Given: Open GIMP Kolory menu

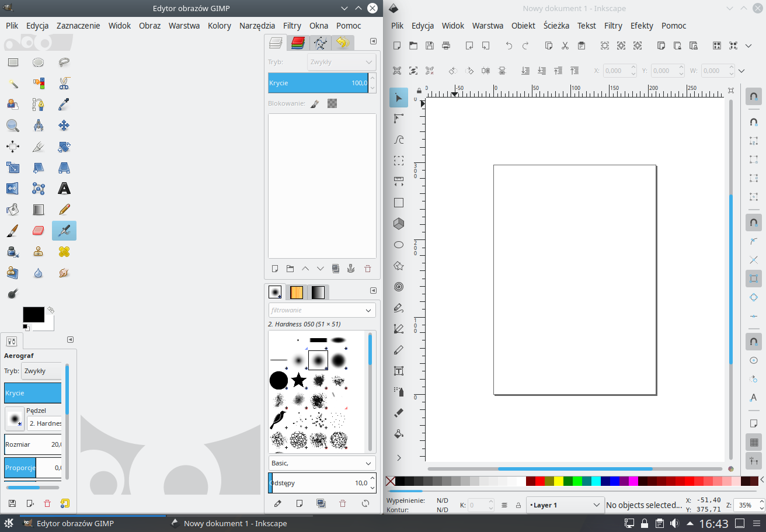Looking at the screenshot, I should [x=220, y=26].
